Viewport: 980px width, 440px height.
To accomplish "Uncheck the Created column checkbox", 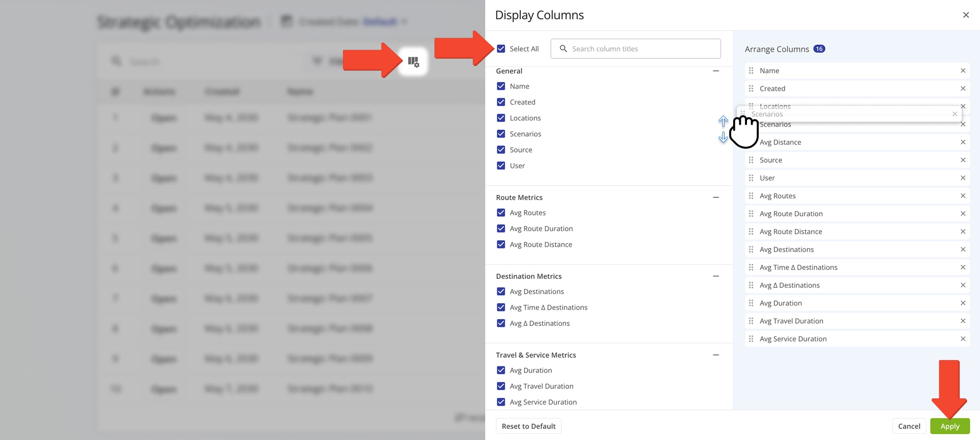I will pyautogui.click(x=501, y=102).
